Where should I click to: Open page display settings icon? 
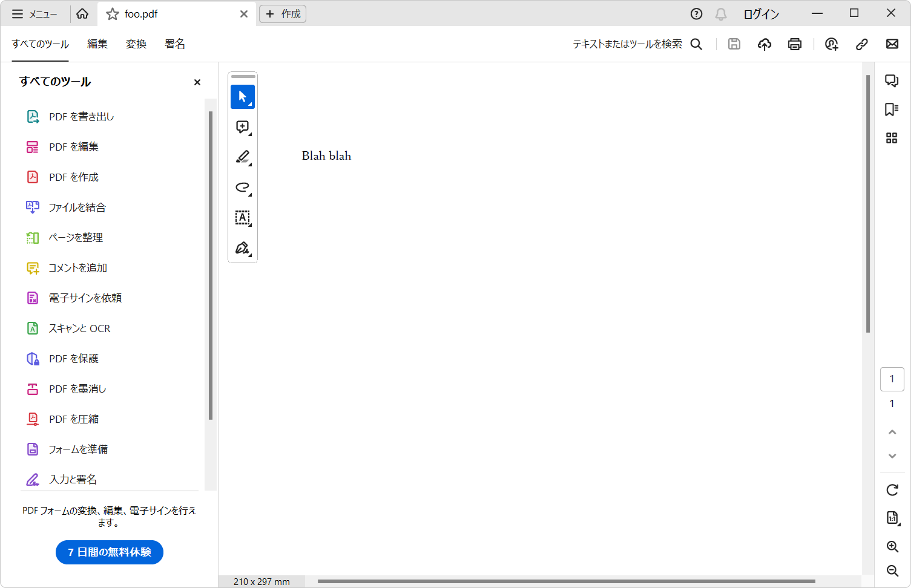click(892, 518)
